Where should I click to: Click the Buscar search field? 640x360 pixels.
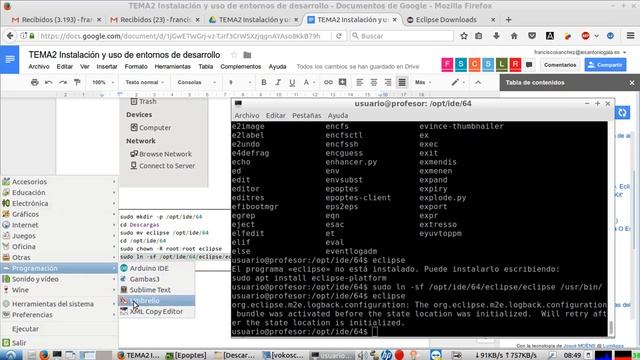click(402, 36)
